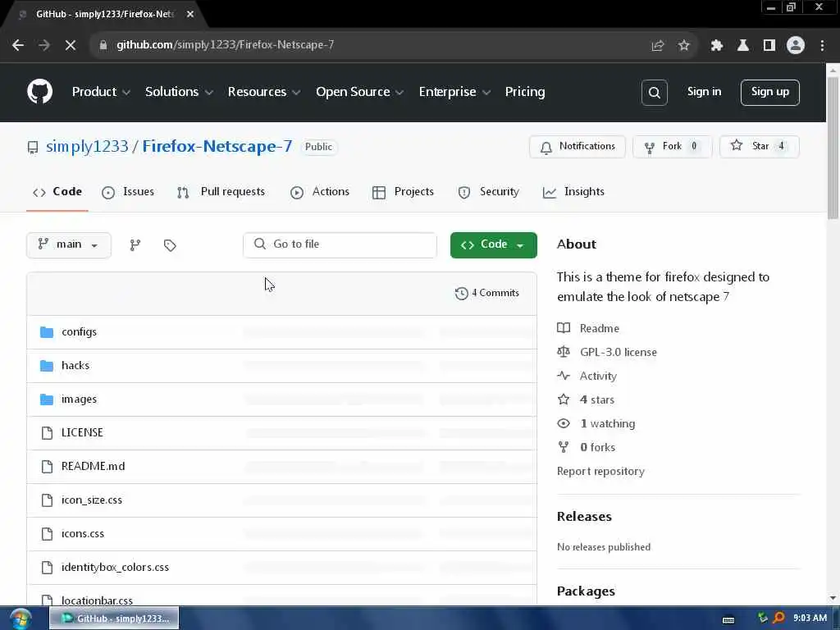Click the Report repository link

(600, 472)
